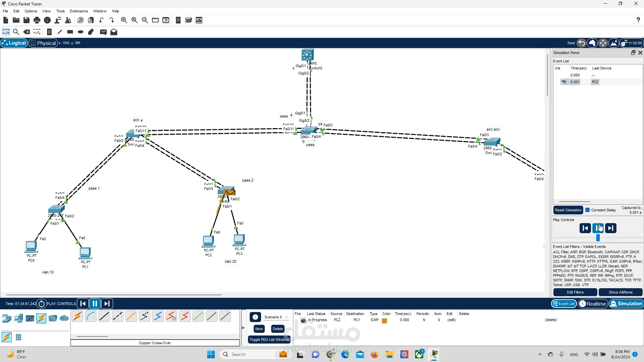644x362 pixels.
Task: Click the New scenario button
Action: tap(259, 329)
